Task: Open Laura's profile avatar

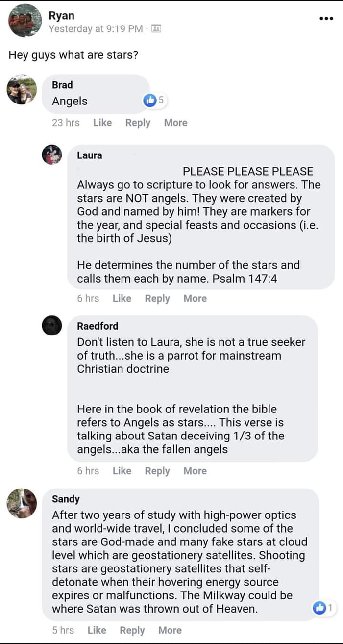Action: click(x=52, y=155)
